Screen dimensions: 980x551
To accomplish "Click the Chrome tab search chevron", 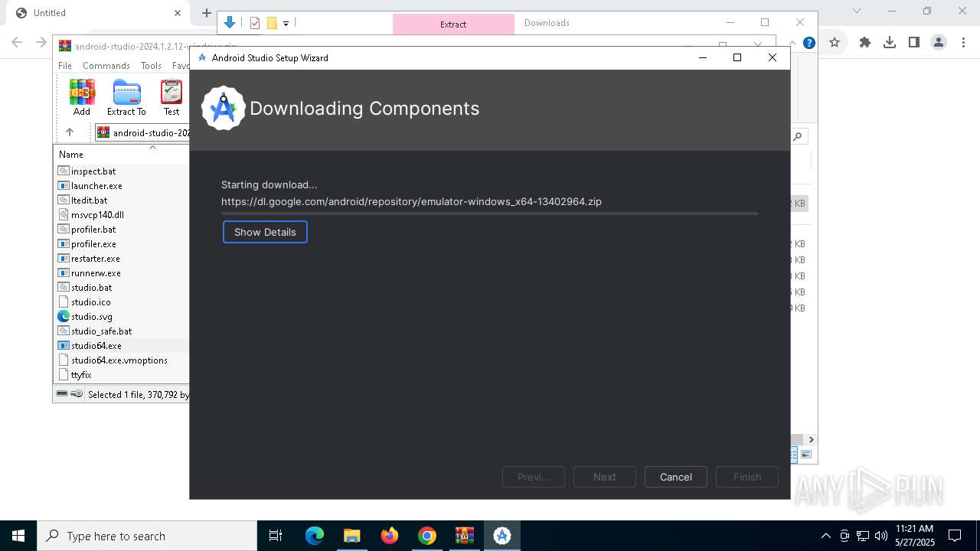I will click(857, 11).
